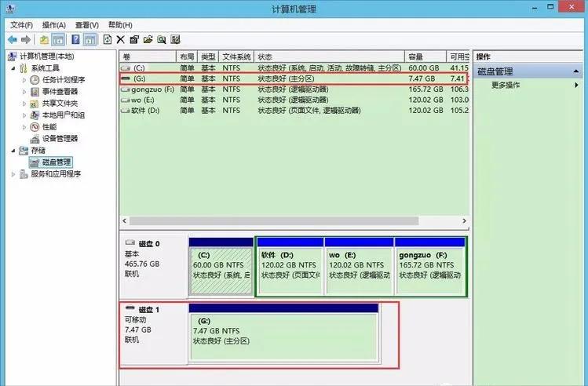Toggle the Show/Hide Action Pane toolbar icon
588x386 pixels.
pos(89,39)
